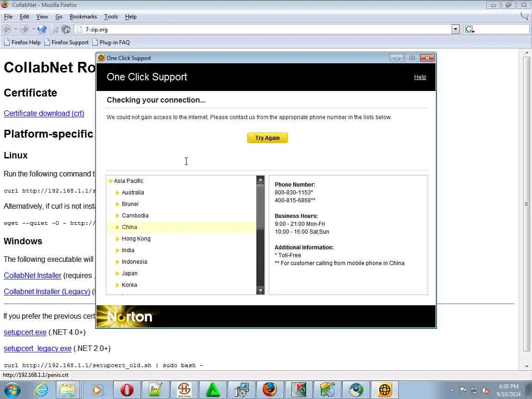532x399 pixels.
Task: Open the View menu
Action: (x=42, y=17)
